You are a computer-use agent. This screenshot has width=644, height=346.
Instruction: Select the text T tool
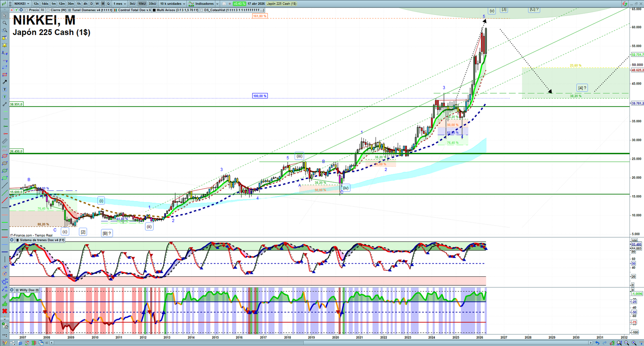point(5,89)
